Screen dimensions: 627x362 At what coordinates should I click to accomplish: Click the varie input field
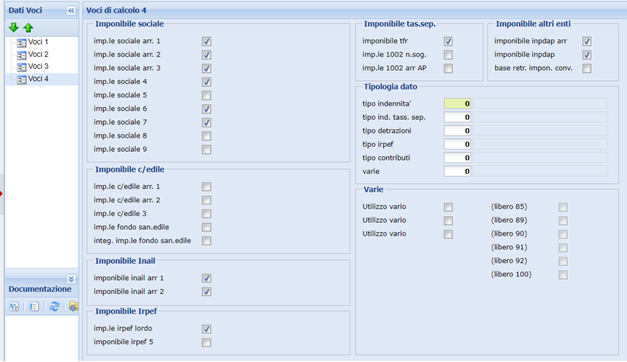(x=457, y=172)
